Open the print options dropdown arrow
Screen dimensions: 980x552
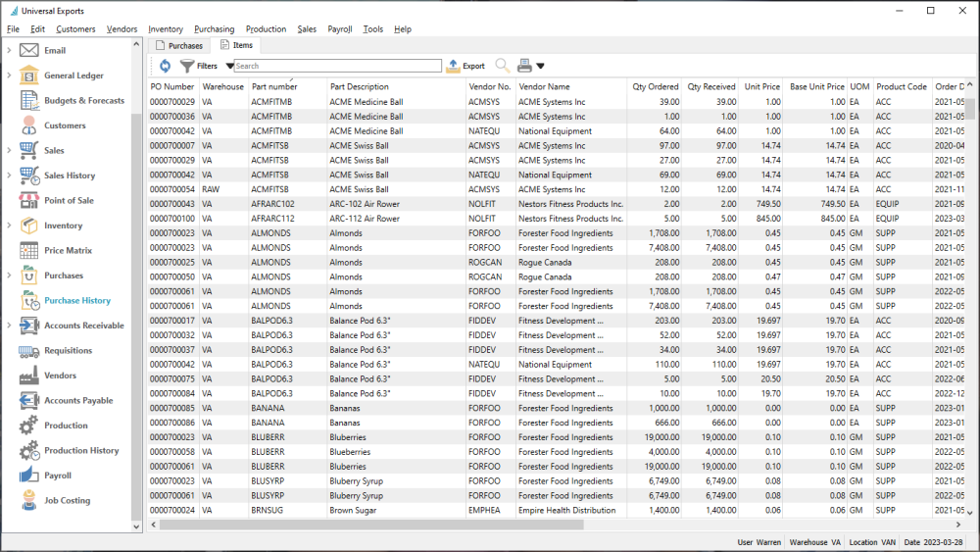click(x=540, y=66)
